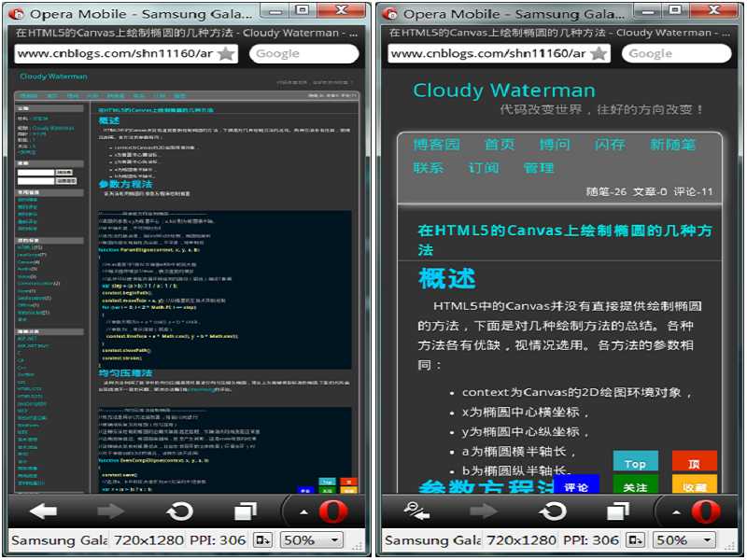Viewport: 747px width, 560px height.
Task: Open the red Opera menu in left window
Action: point(333,511)
